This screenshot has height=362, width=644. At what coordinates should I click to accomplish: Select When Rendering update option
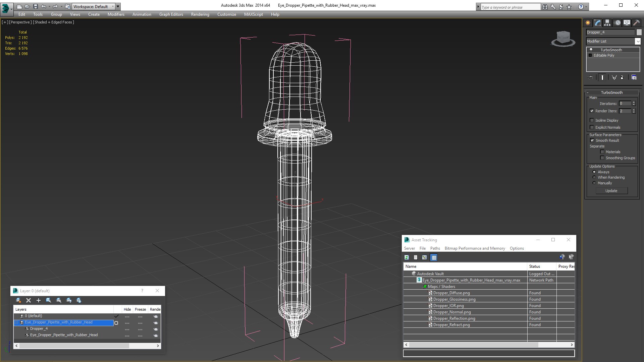594,177
